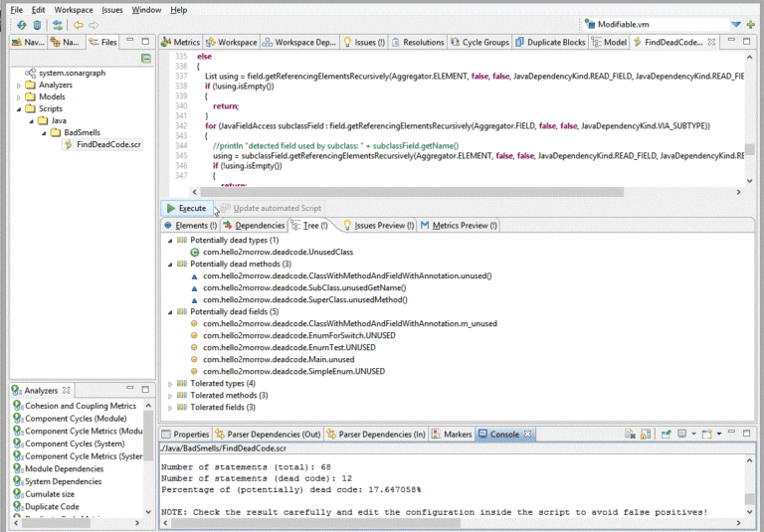Collapse the BadSmells folder
Viewport: 764px width, 532px height.
pos(44,133)
